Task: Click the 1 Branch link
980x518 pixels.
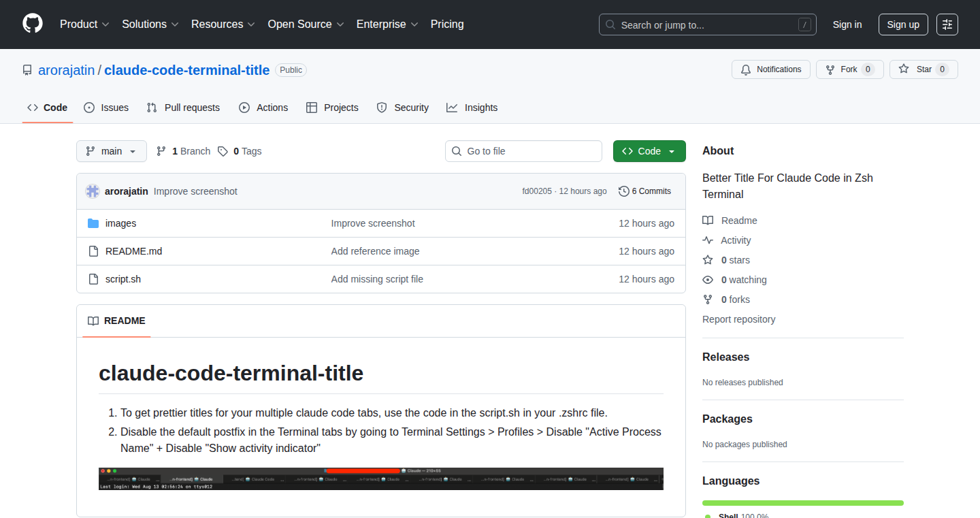Action: [184, 151]
